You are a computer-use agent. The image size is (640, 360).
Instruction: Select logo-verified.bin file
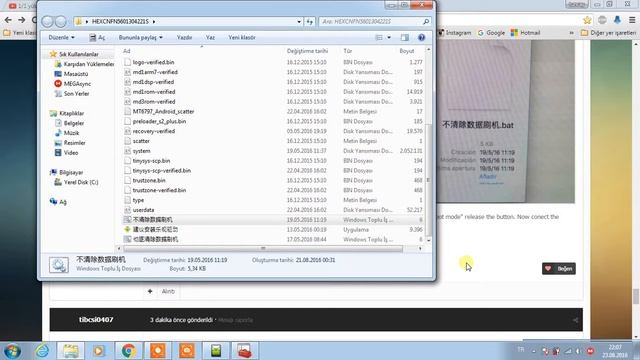point(153,62)
